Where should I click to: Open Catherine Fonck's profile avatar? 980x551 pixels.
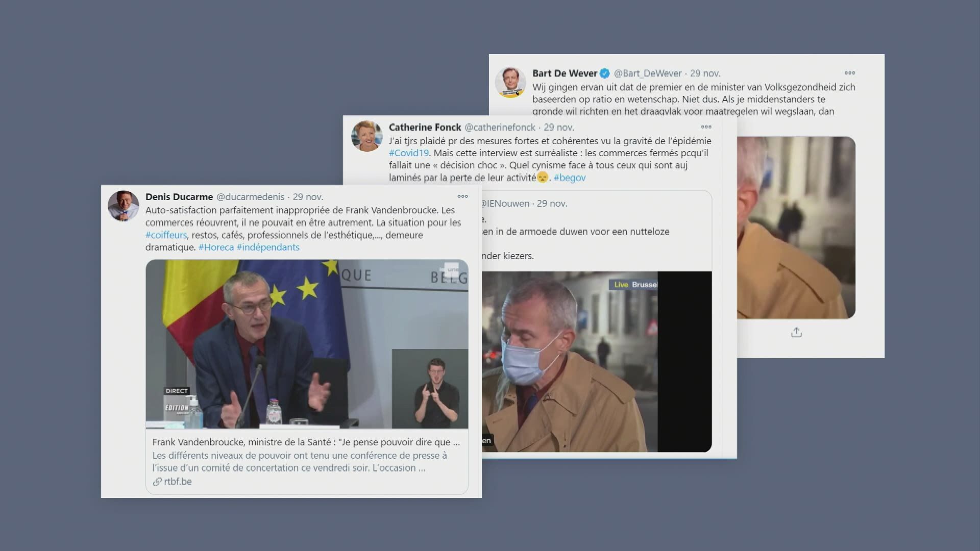click(367, 136)
